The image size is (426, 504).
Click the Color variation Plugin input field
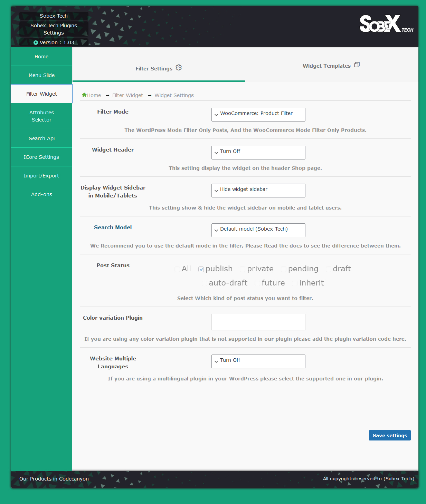(x=258, y=322)
